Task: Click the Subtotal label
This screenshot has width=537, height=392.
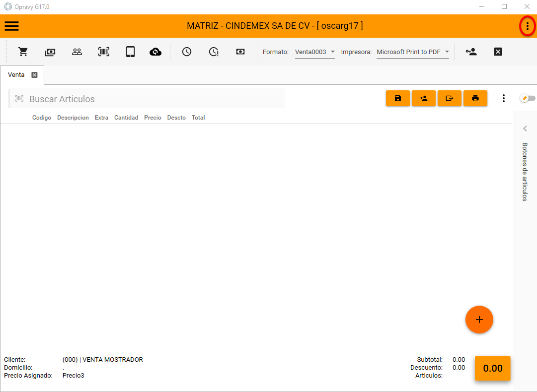Action: [430, 360]
